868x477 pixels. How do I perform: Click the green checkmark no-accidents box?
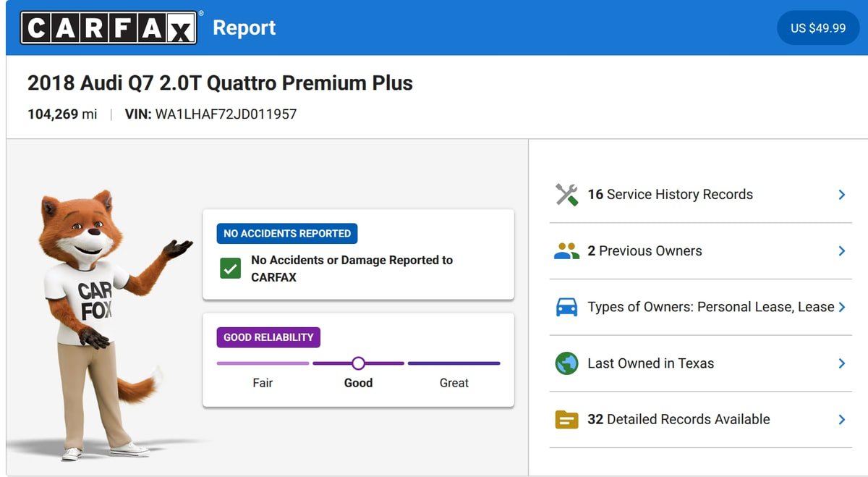(230, 269)
